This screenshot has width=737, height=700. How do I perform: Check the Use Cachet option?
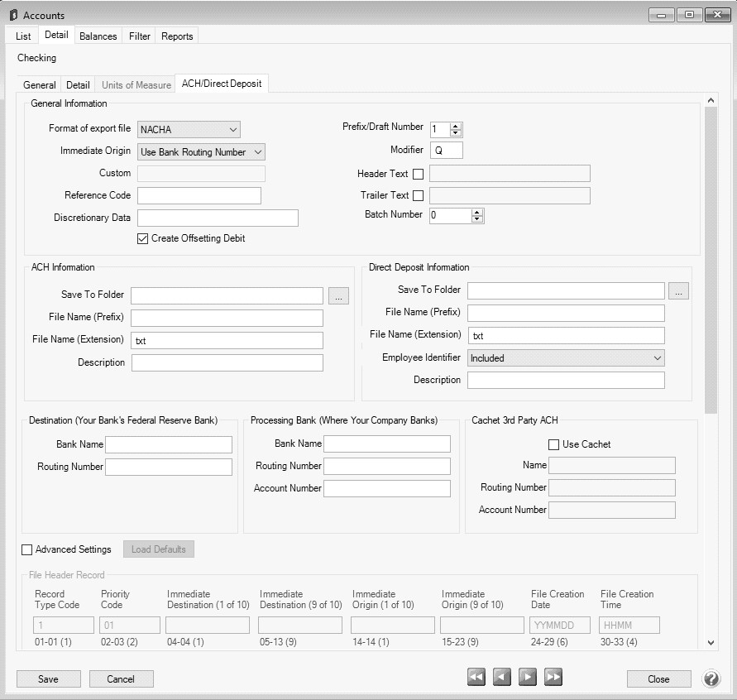554,444
